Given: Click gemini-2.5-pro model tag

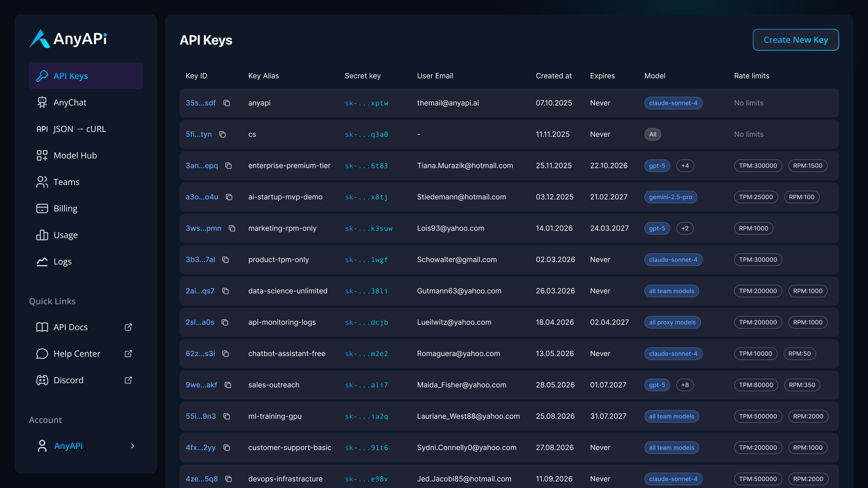Looking at the screenshot, I should [x=670, y=197].
